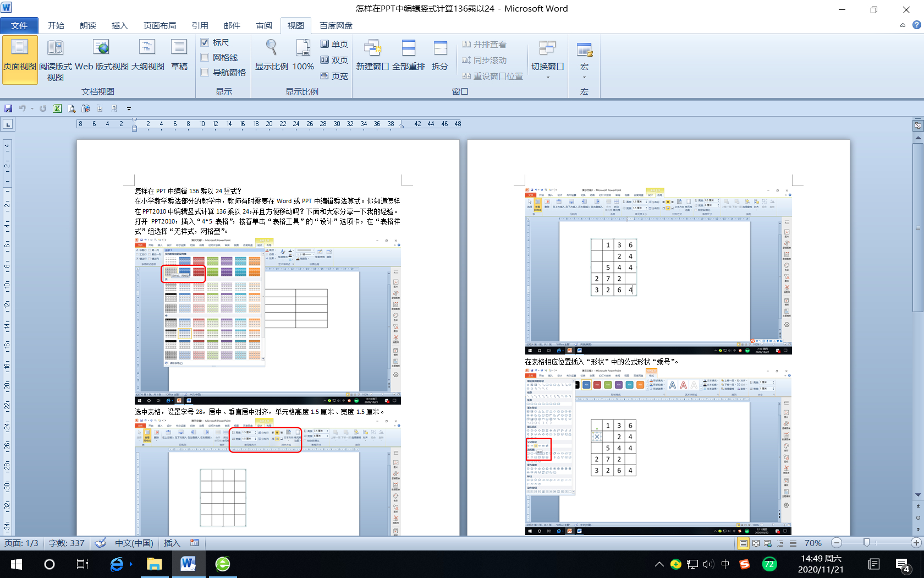The width and height of the screenshot is (924, 578).
Task: Select print layout view in status bar
Action: click(743, 543)
